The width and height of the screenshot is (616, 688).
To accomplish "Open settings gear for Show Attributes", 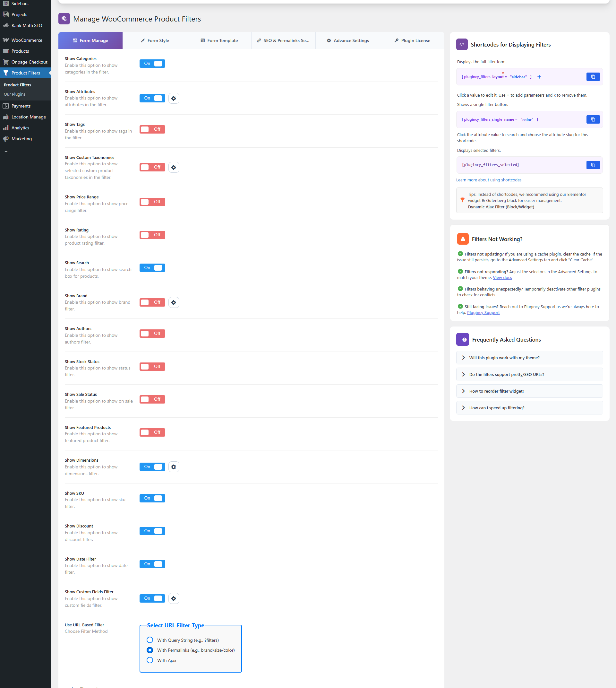I will [x=174, y=98].
